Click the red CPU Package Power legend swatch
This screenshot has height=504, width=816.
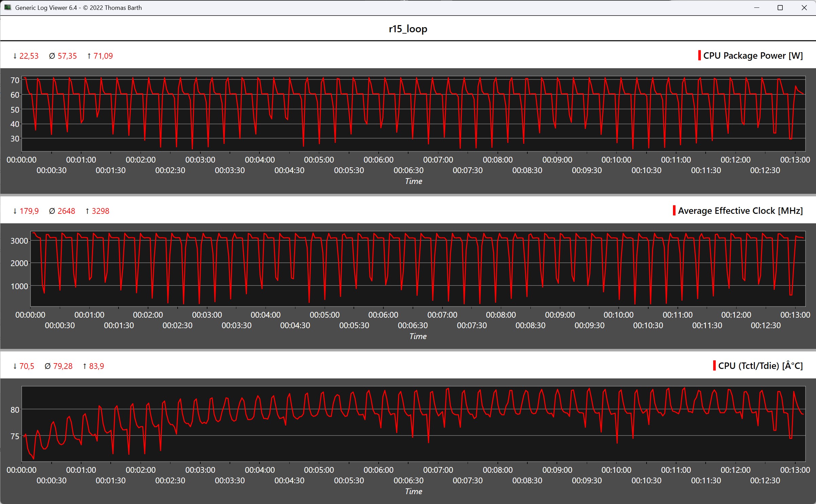tap(699, 55)
